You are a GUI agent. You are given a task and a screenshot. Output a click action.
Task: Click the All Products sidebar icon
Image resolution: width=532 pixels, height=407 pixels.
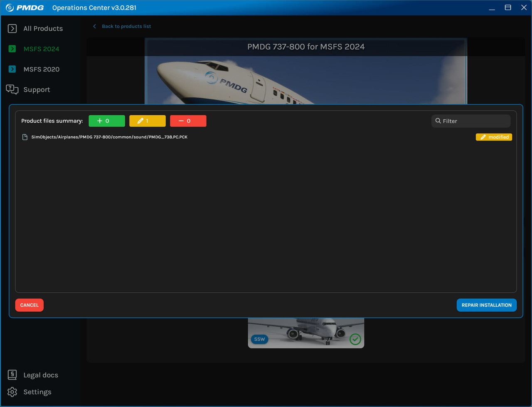coord(12,28)
